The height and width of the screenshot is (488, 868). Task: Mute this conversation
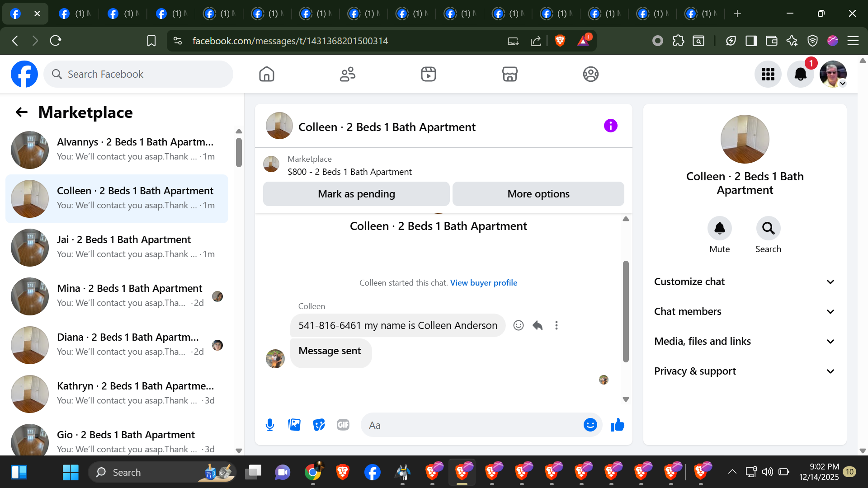pyautogui.click(x=719, y=229)
